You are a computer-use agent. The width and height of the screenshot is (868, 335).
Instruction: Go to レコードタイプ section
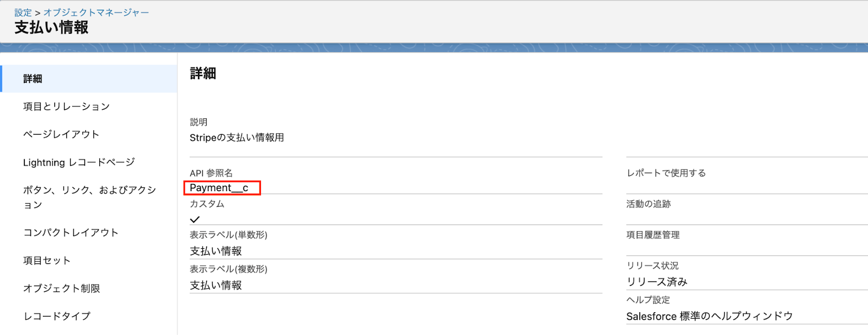[x=56, y=316]
